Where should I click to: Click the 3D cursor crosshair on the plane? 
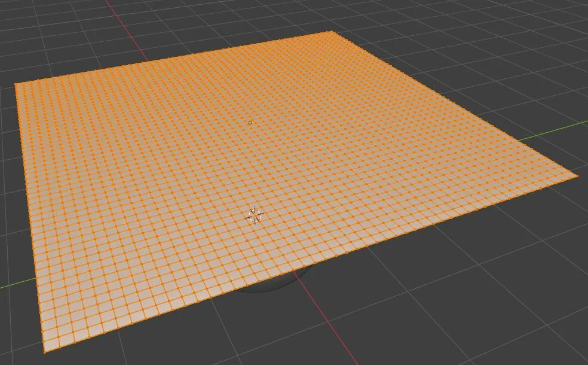[x=255, y=215]
